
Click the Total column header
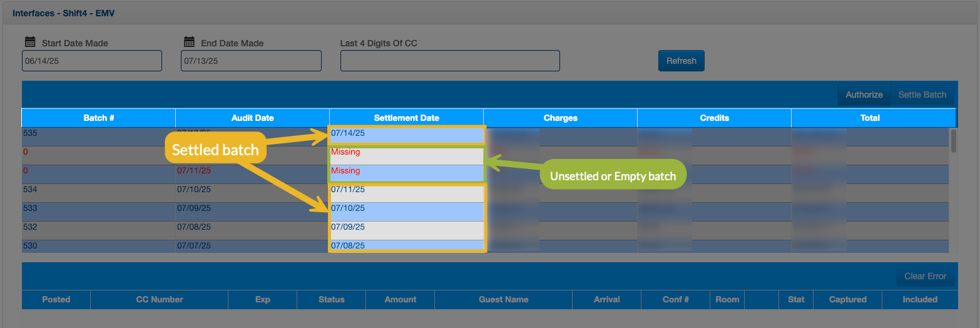[x=870, y=118]
